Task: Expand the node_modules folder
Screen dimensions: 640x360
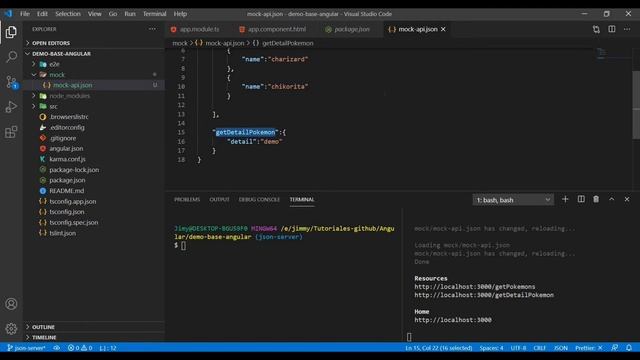Action: tap(69, 96)
